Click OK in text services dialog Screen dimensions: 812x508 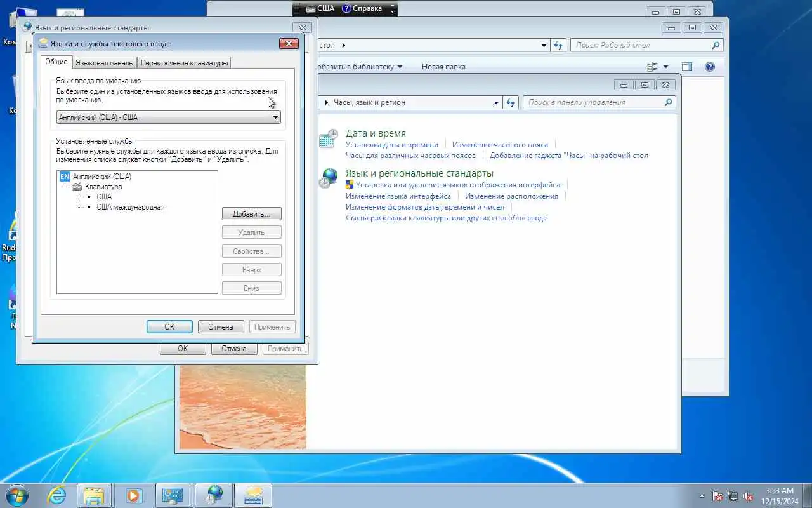(169, 327)
